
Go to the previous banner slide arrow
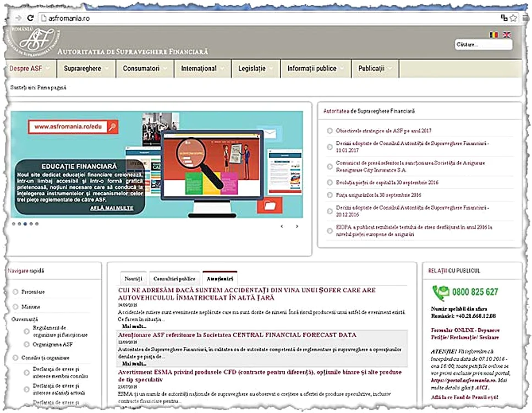point(282,226)
